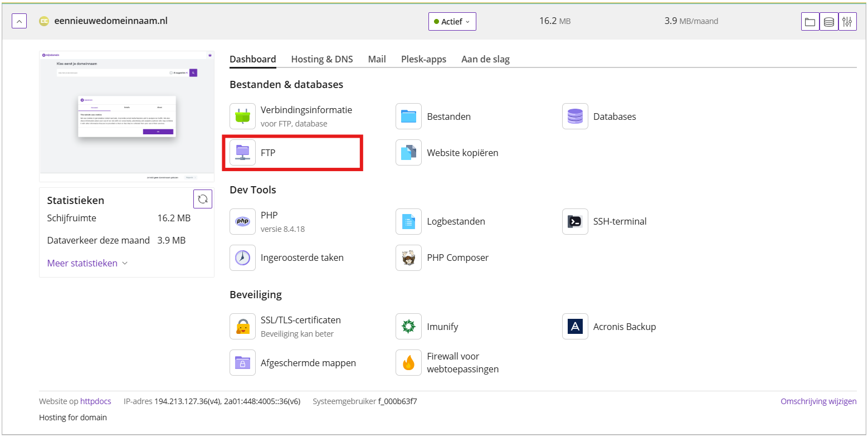Open the Actief status dropdown
The width and height of the screenshot is (868, 437).
(x=452, y=22)
